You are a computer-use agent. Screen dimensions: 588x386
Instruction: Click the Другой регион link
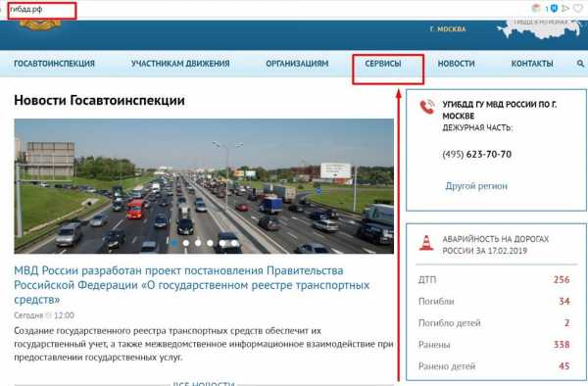476,186
